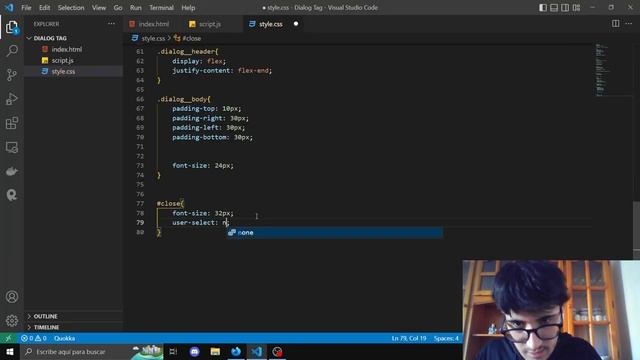Open the Firefox taskbar icon
Image resolution: width=640 pixels, height=360 pixels.
236,351
